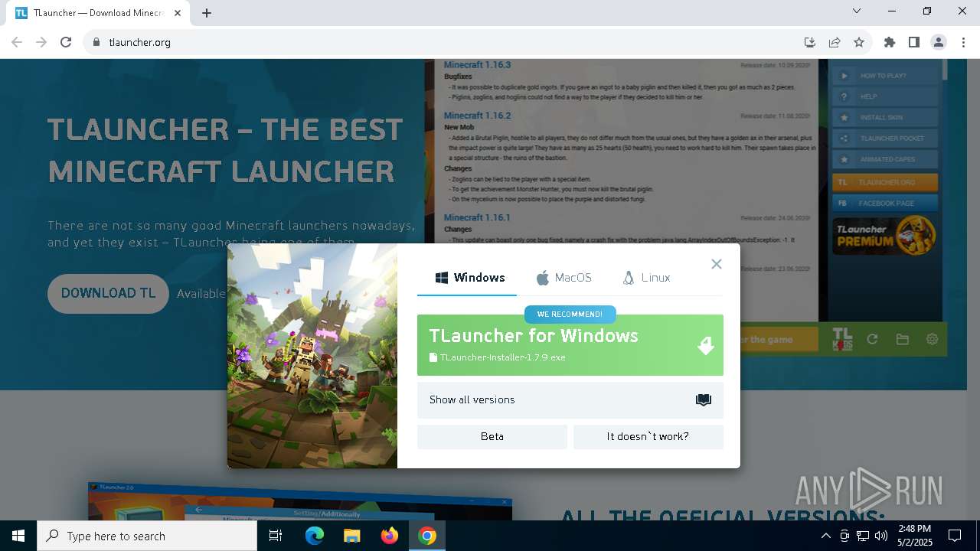The image size is (980, 551).
Task: Open the Chrome extensions puzzle icon
Action: pos(890,42)
